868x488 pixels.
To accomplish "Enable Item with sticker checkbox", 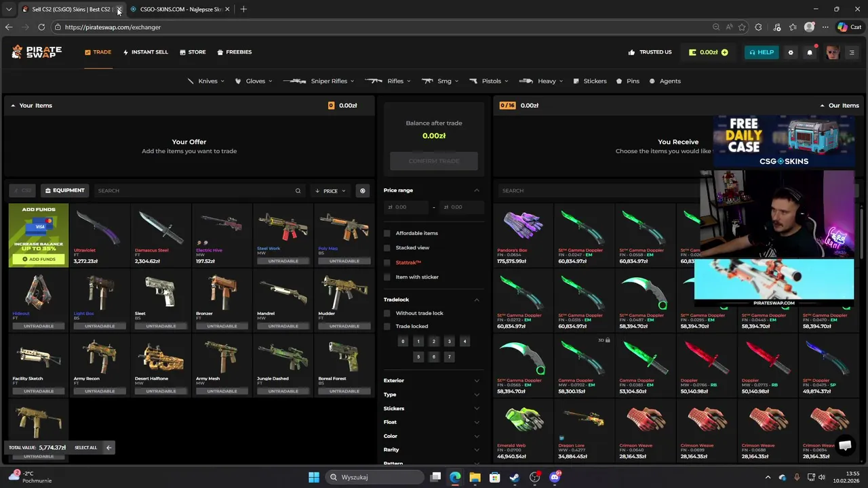I will point(387,277).
